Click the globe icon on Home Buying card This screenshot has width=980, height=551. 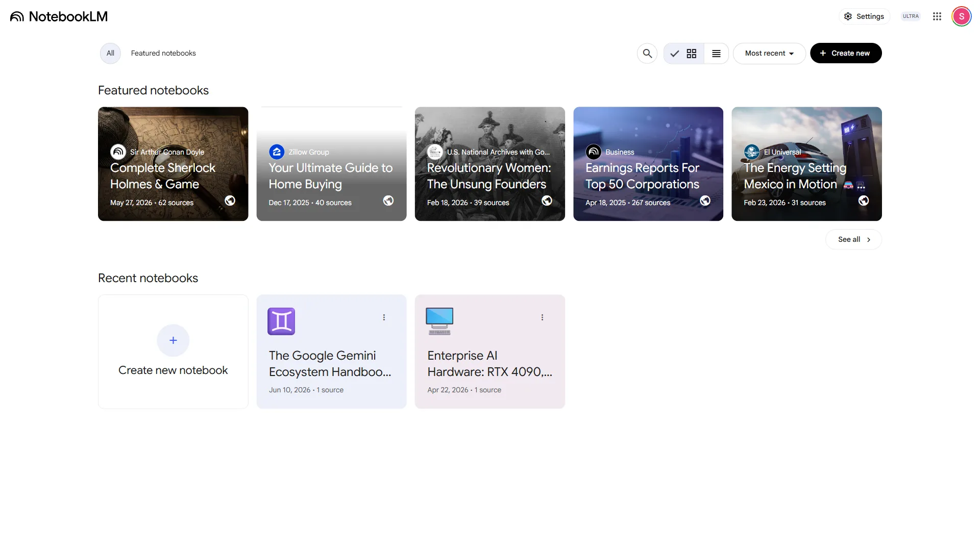point(388,201)
